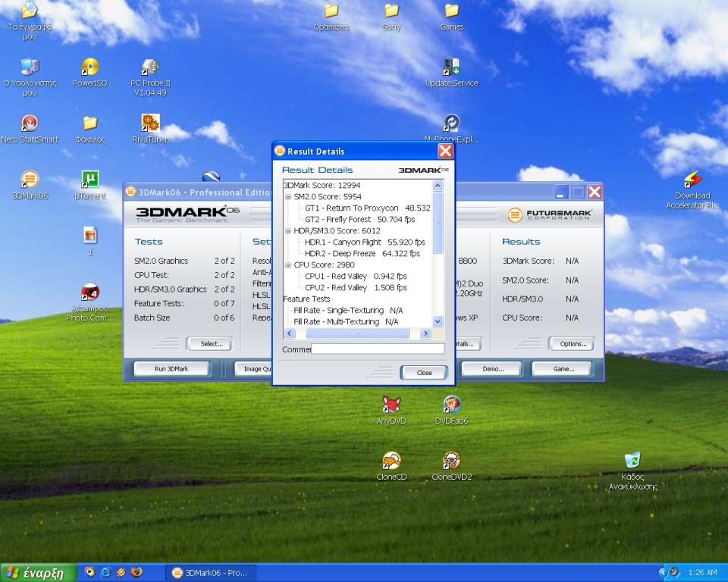Launch RivaTuner from the desktop
The height and width of the screenshot is (582, 728).
pyautogui.click(x=150, y=129)
